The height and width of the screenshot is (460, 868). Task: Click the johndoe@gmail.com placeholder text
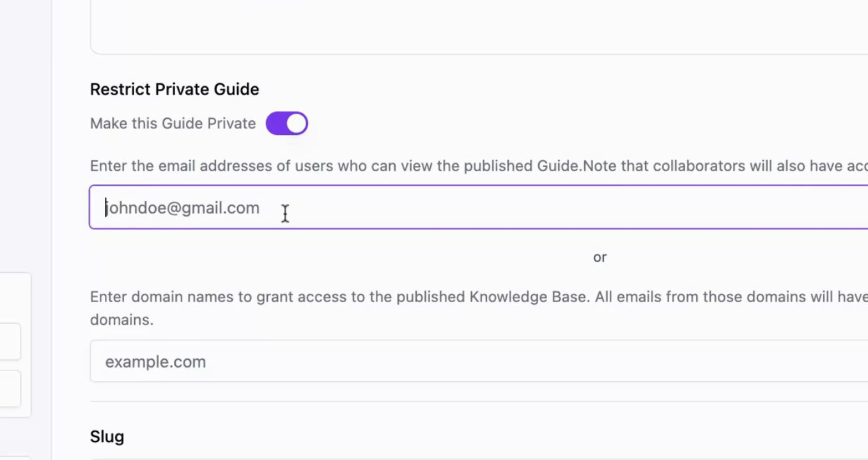(x=182, y=208)
